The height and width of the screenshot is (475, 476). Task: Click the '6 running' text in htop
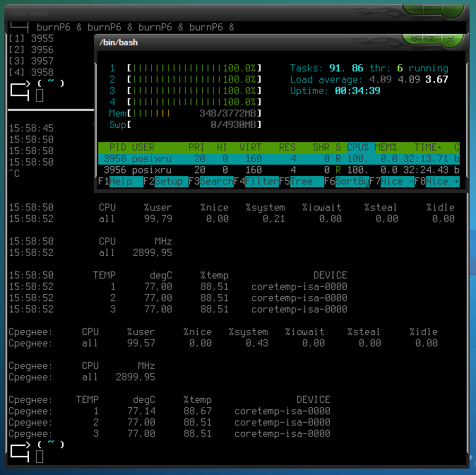click(x=422, y=68)
